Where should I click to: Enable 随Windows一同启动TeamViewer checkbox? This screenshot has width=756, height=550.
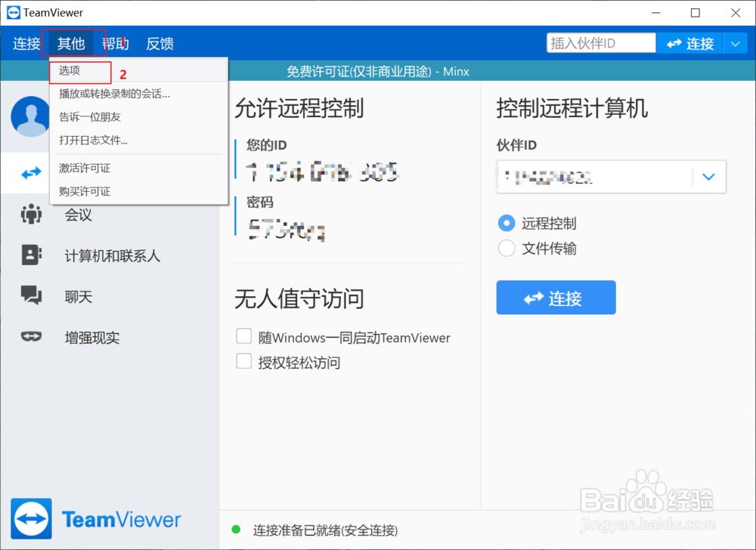pos(244,336)
